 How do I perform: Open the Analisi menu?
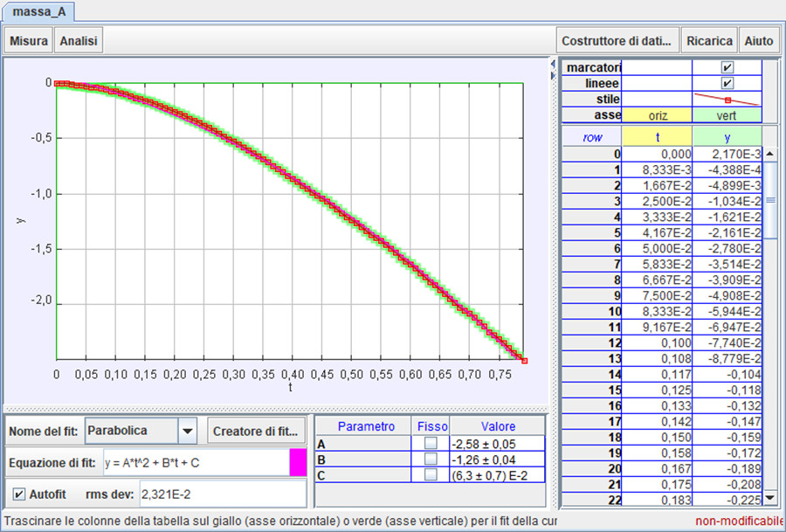[x=79, y=40]
